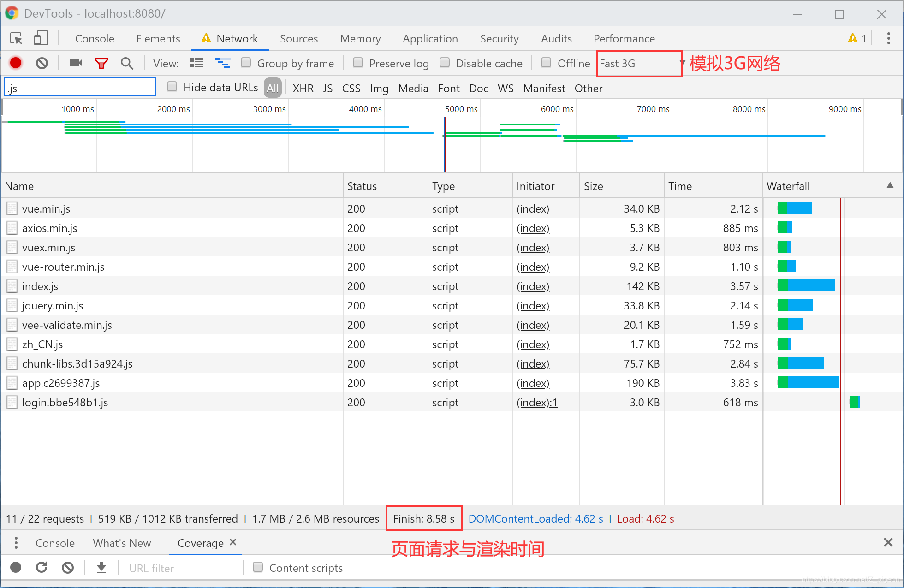The height and width of the screenshot is (588, 904).
Task: Toggle the device toolbar icon
Action: tap(41, 39)
